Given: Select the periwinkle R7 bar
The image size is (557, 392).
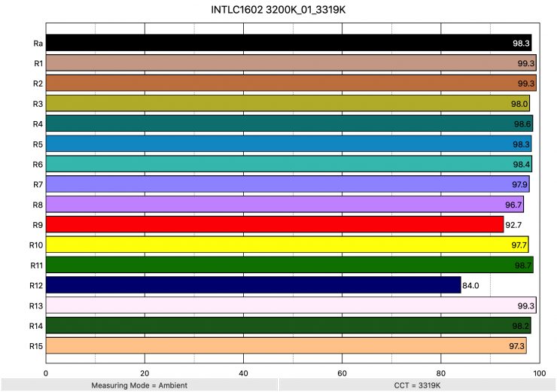Looking at the screenshot, I should click(288, 184).
